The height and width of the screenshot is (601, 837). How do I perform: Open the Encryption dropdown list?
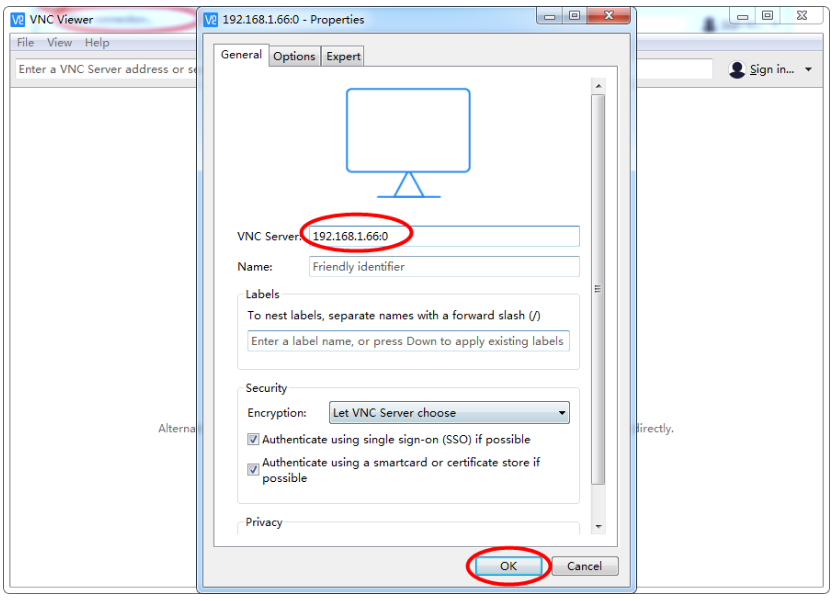[449, 413]
